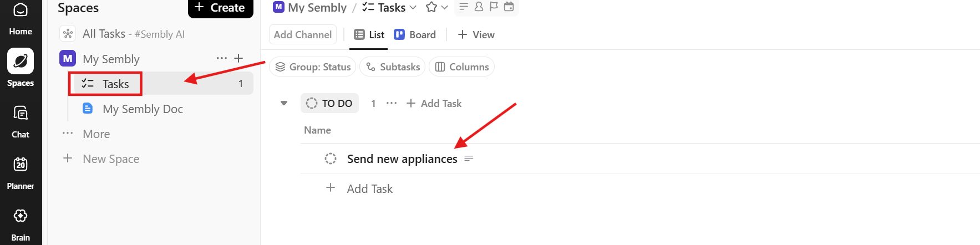Select the List view tab
Viewport: 980px width, 245px height.
click(369, 34)
